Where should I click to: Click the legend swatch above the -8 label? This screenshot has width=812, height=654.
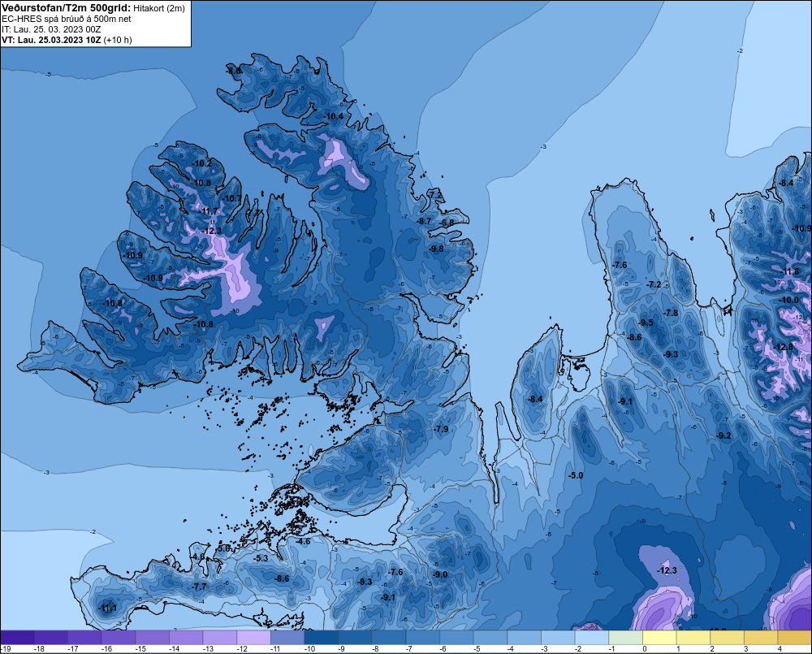coord(389,638)
